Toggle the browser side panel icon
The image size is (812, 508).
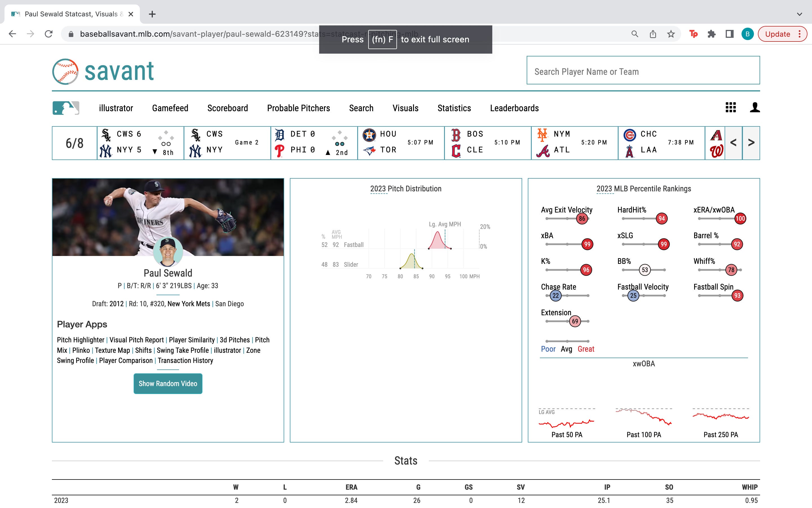[x=729, y=34]
